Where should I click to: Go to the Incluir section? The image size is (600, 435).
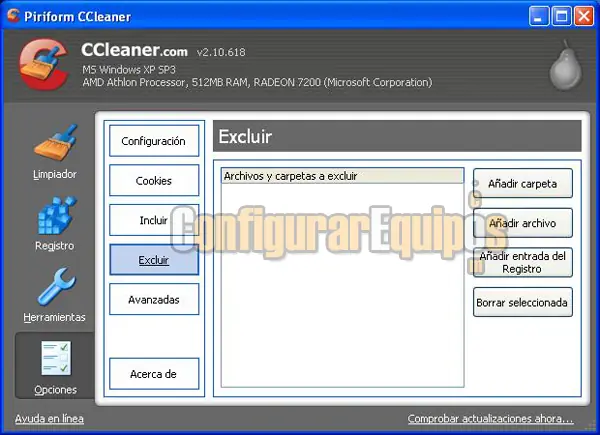click(x=154, y=220)
